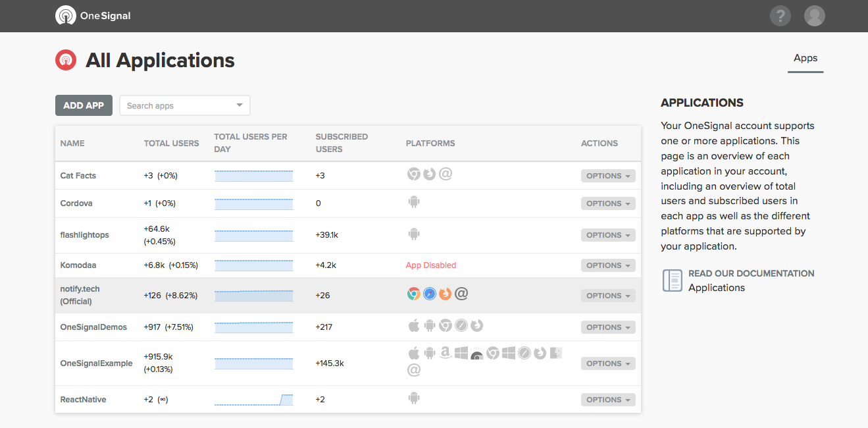Open the ReactNative app
The height and width of the screenshot is (428, 868).
83,400
